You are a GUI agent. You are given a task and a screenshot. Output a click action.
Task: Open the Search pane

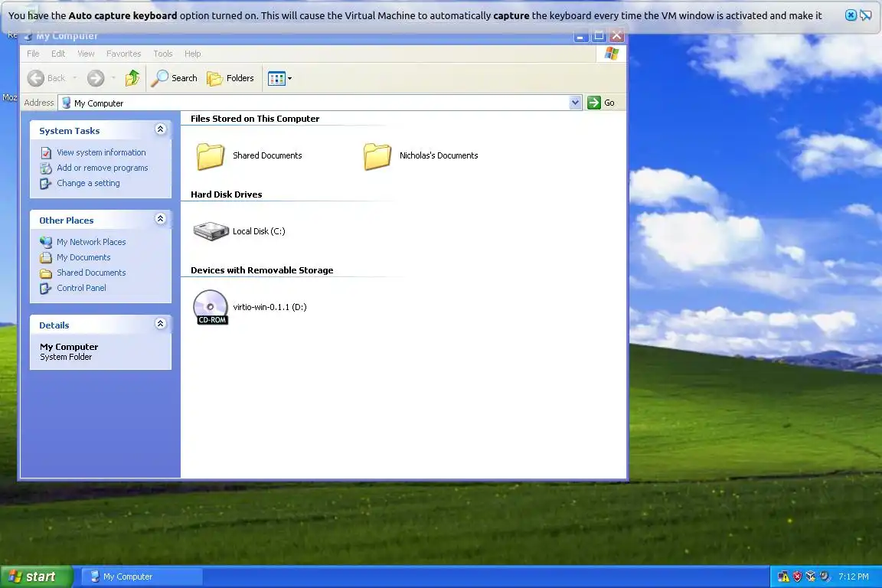[x=175, y=78]
